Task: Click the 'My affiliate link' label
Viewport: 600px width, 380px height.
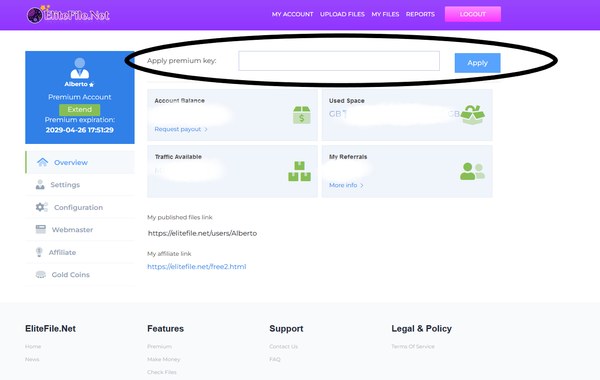Action: (x=169, y=254)
